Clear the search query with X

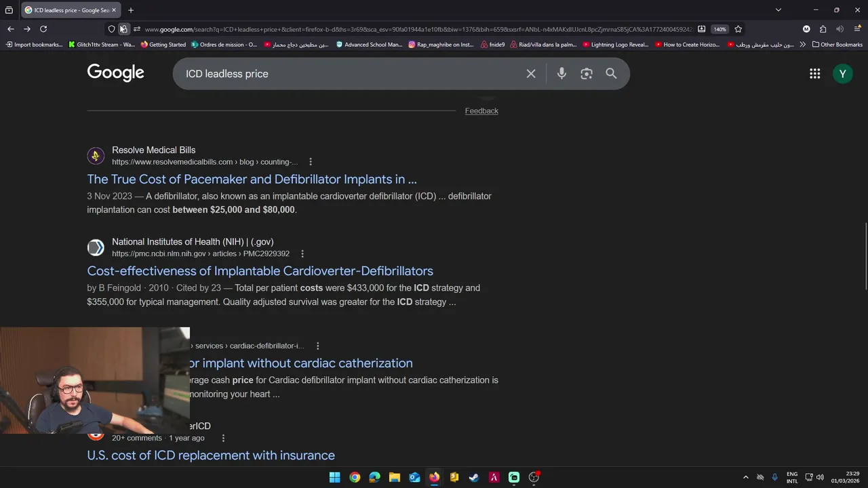click(531, 74)
